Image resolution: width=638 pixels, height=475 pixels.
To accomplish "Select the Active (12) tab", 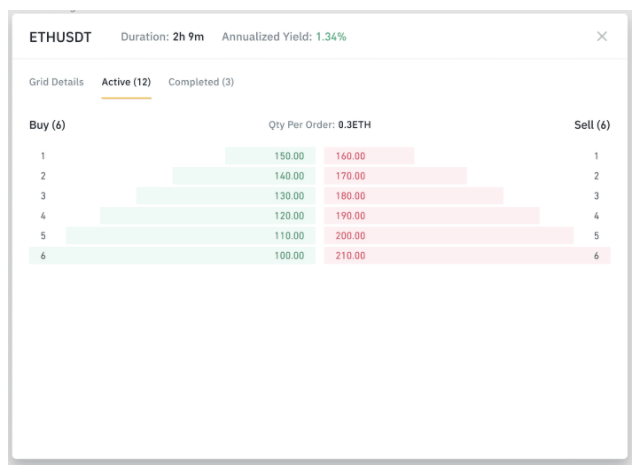I will tap(126, 82).
